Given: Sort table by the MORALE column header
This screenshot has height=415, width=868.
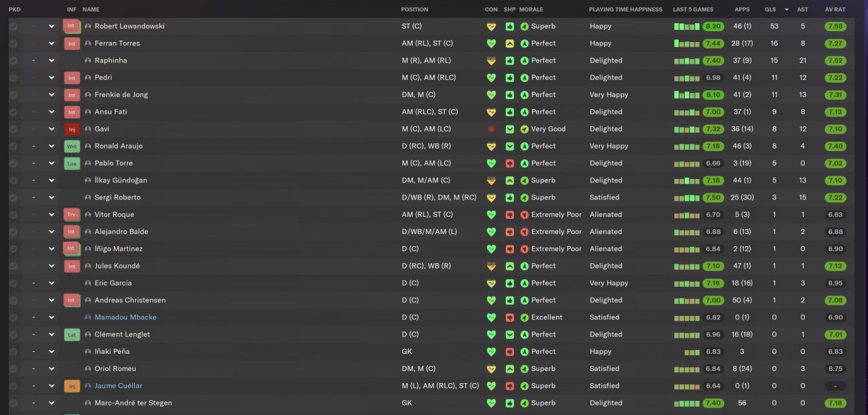Looking at the screenshot, I should (x=531, y=9).
